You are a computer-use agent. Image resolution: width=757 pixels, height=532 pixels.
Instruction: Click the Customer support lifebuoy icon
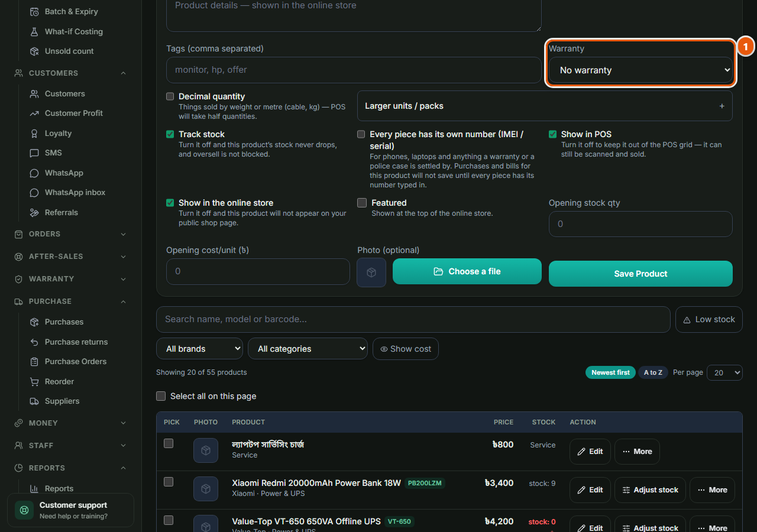[x=24, y=510]
